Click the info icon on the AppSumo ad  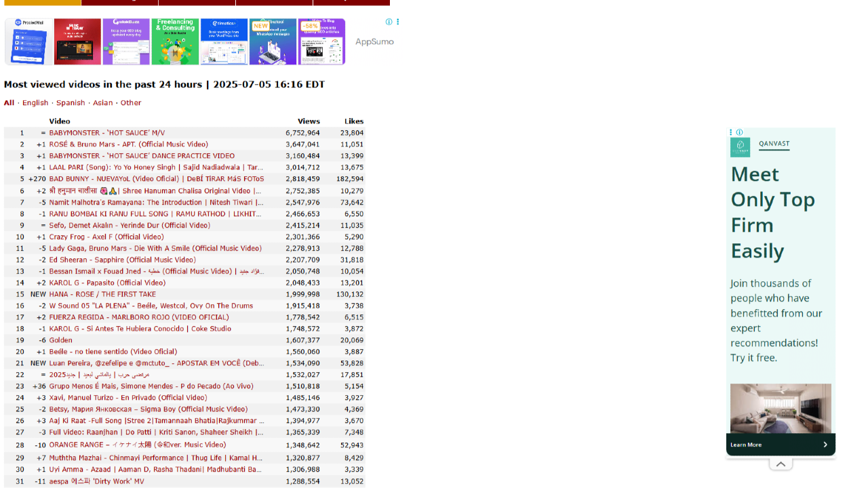click(389, 22)
